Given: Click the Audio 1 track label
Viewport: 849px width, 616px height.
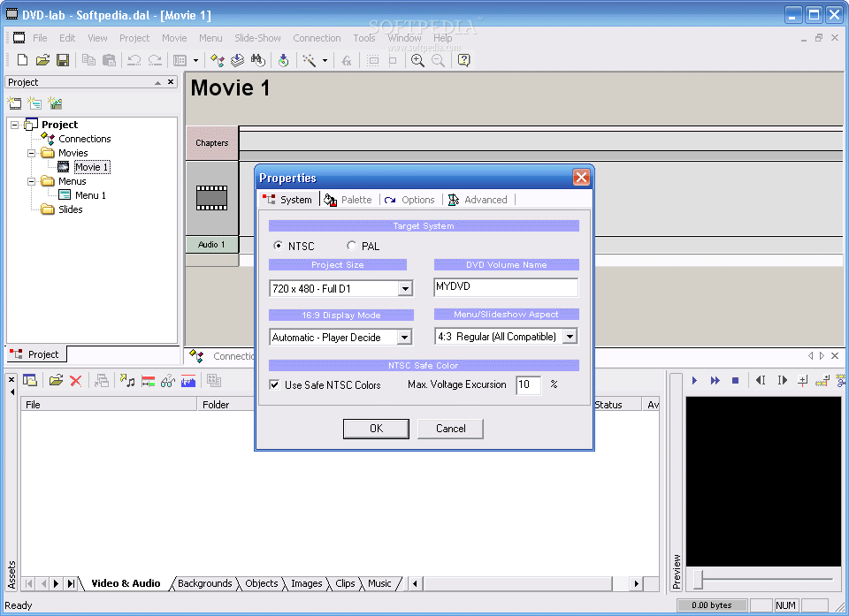Looking at the screenshot, I should (211, 245).
